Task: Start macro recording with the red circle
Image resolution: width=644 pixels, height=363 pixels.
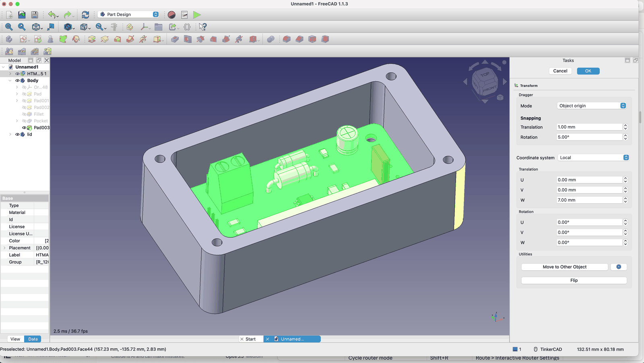Action: [x=172, y=15]
